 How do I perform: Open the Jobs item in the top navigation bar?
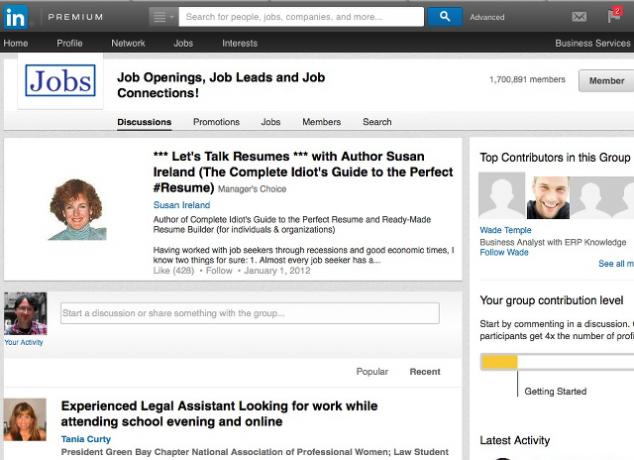tap(183, 43)
